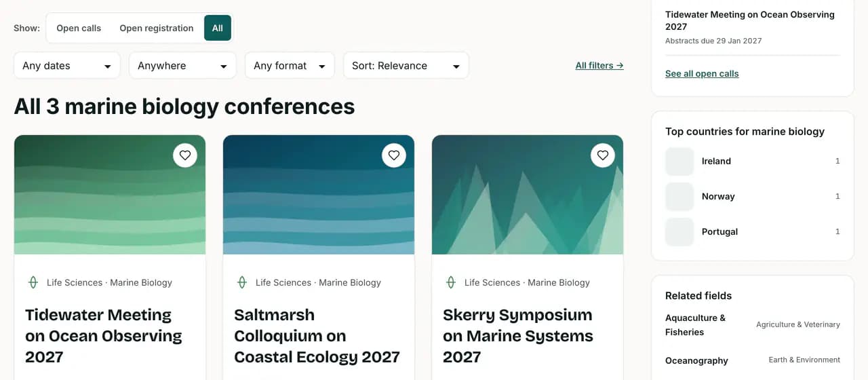Click Norway's flag placeholder icon
Screen dimensions: 868x380
tap(679, 197)
